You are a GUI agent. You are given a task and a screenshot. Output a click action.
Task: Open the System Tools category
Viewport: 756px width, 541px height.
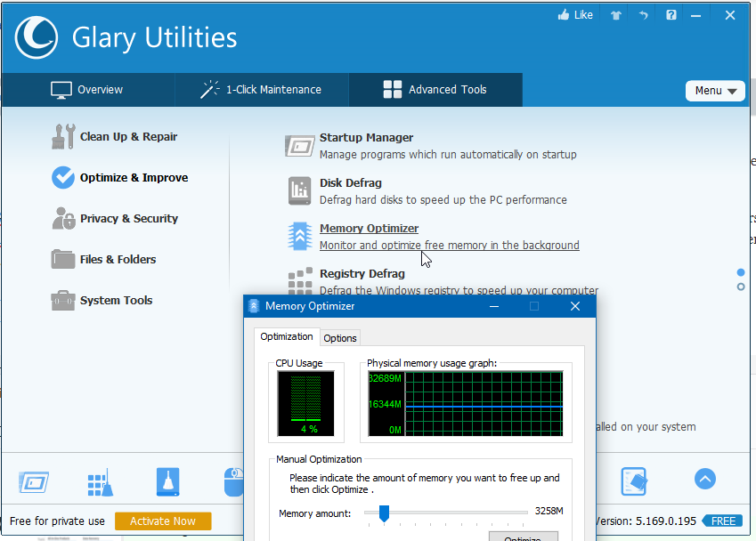[x=102, y=301]
